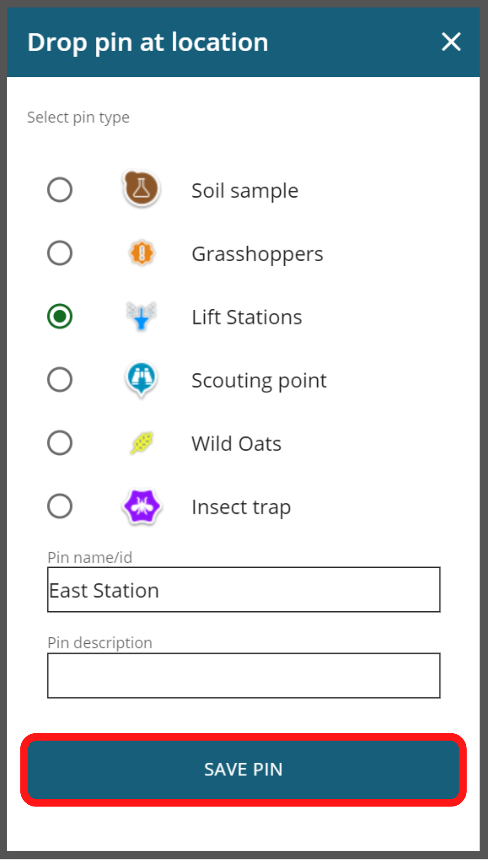Click the already selected Lift Stations radio button

pyautogui.click(x=59, y=316)
